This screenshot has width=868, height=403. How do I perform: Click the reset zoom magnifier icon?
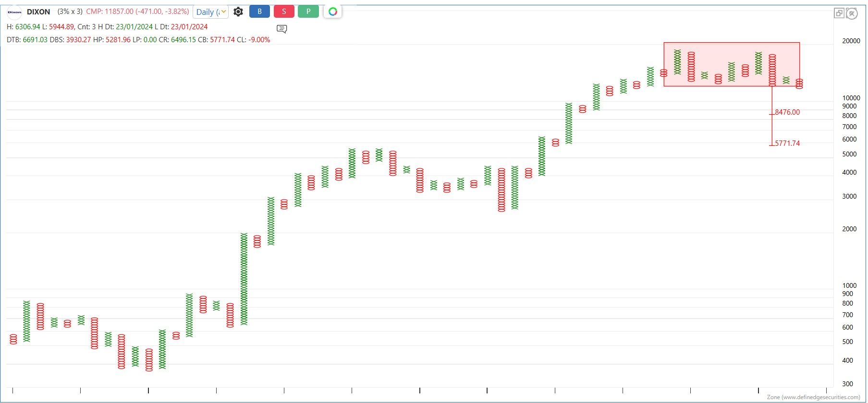pos(852,13)
